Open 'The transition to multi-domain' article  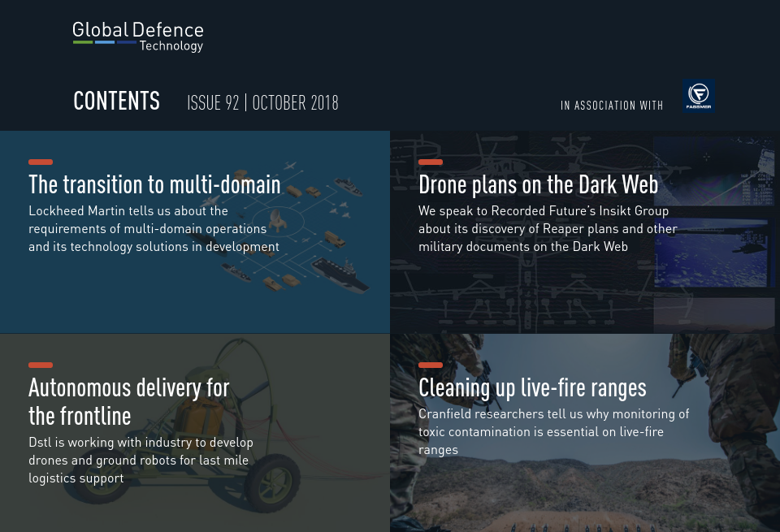(x=154, y=184)
